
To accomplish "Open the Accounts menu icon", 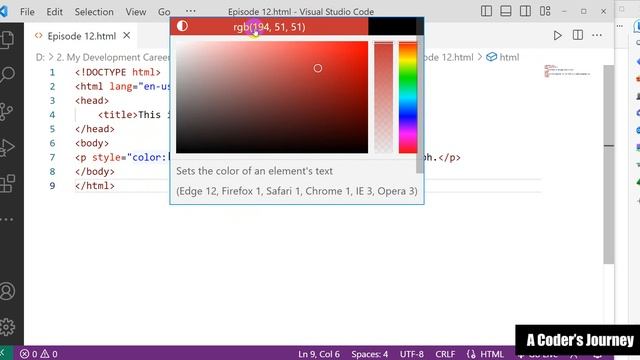I will point(7,291).
